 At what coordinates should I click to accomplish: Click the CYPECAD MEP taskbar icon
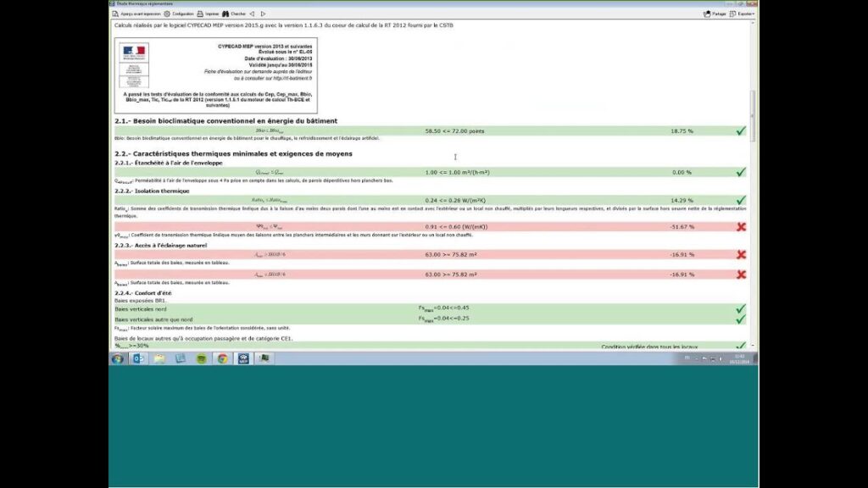coord(242,358)
